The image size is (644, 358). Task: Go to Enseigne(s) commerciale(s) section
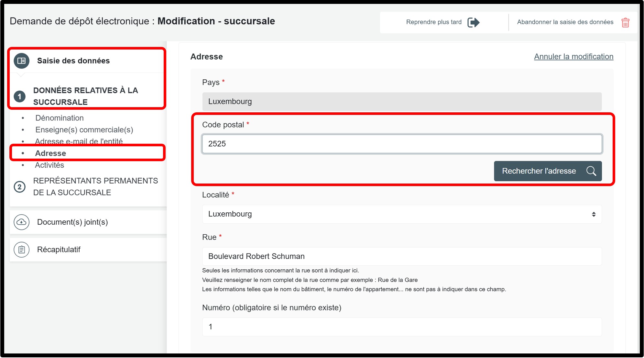click(84, 130)
